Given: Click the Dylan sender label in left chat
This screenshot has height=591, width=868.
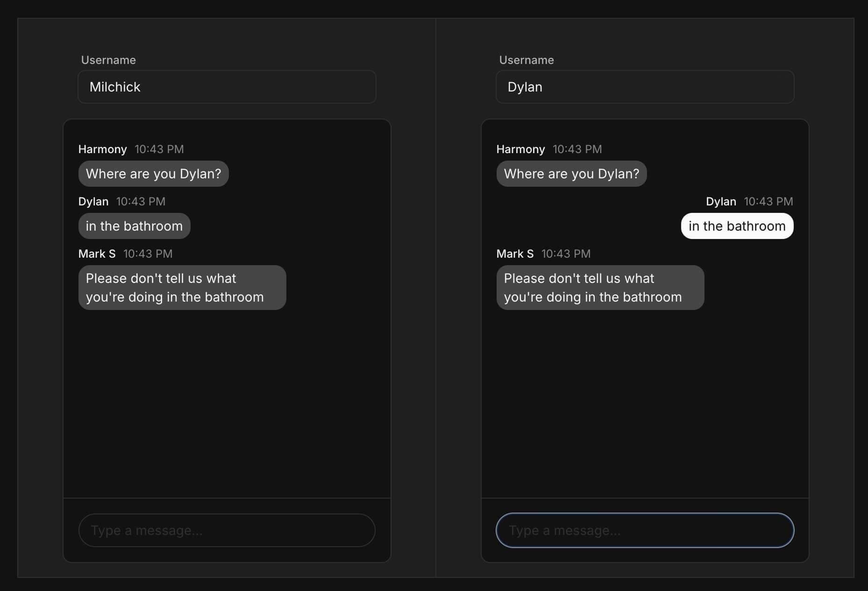Looking at the screenshot, I should 93,201.
